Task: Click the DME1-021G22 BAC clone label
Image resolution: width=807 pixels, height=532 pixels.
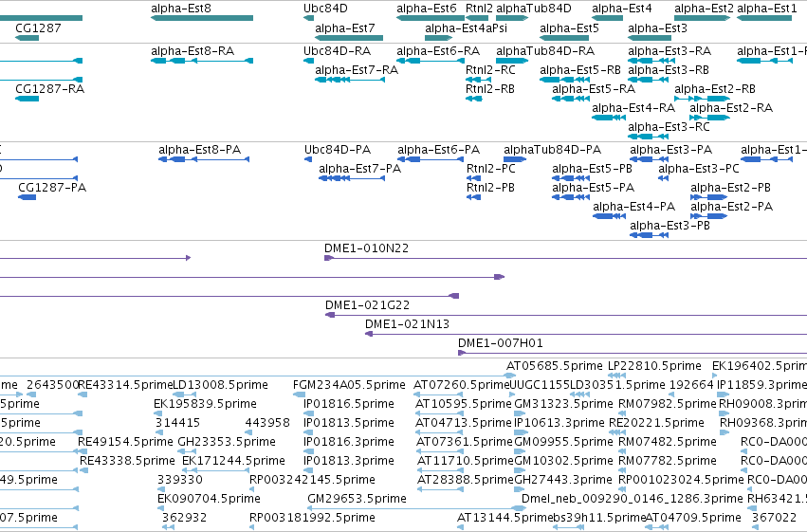Action: (x=368, y=305)
